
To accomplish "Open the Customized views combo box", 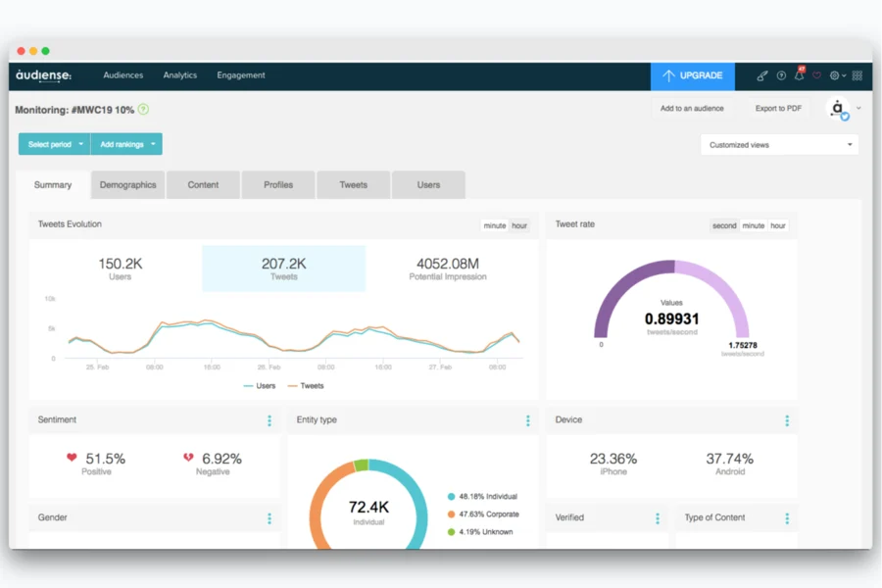I will point(779,145).
